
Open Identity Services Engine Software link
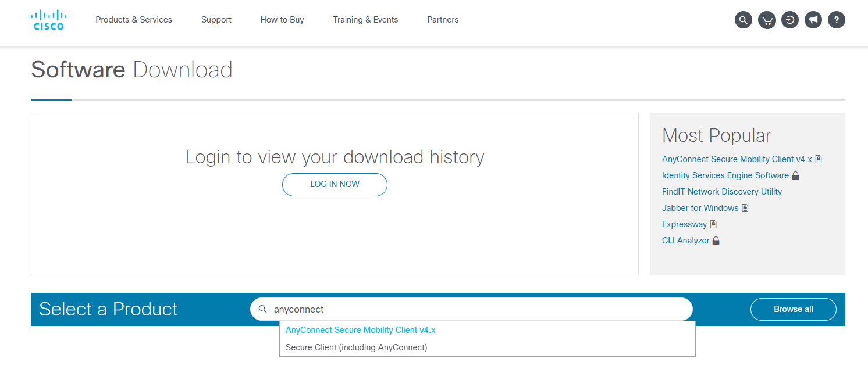click(x=725, y=175)
